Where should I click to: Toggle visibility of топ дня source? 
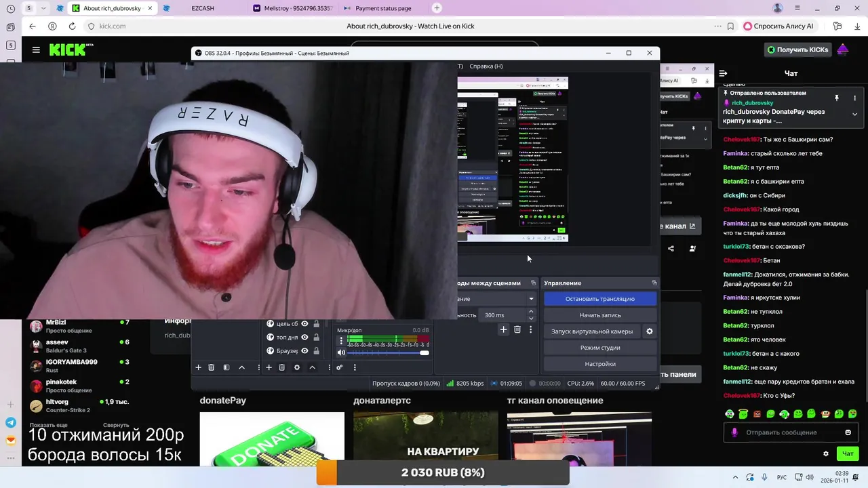[304, 337]
